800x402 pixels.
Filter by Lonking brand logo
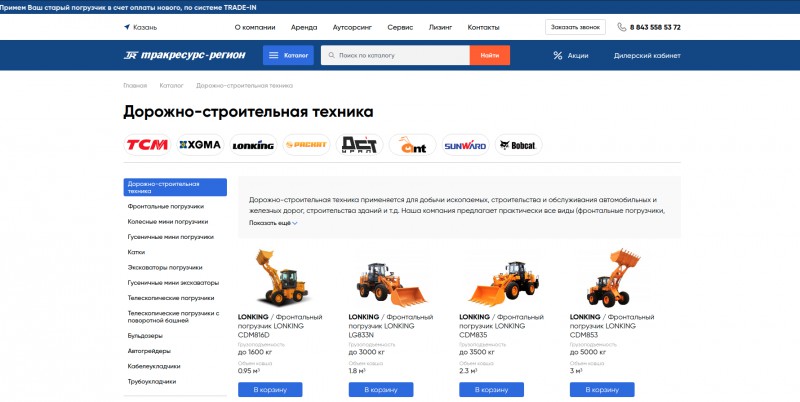[253, 145]
